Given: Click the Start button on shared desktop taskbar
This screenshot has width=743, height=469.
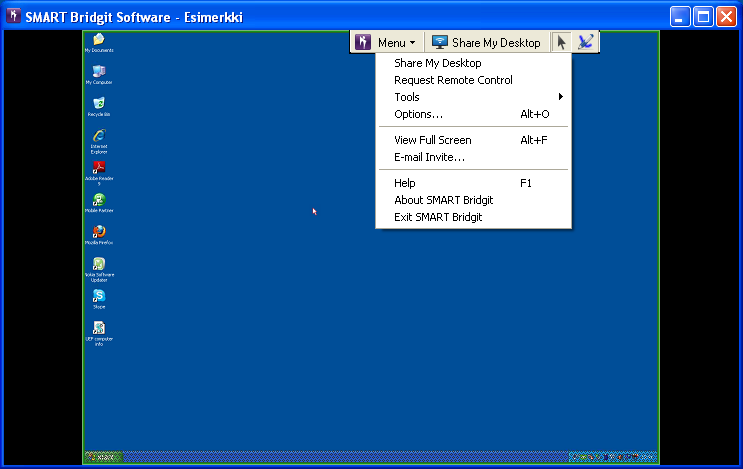Looking at the screenshot, I should pyautogui.click(x=104, y=457).
